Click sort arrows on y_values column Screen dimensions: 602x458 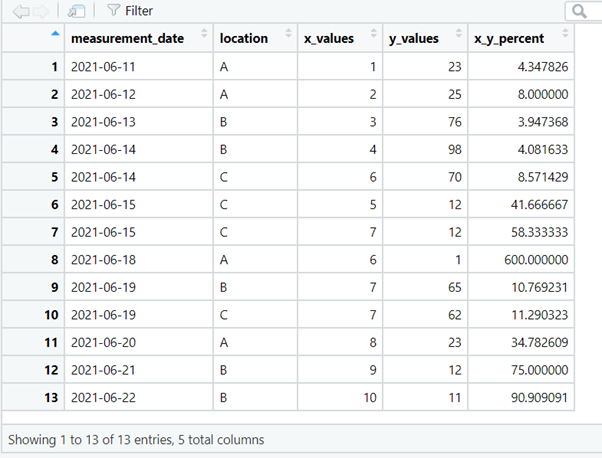tap(457, 38)
